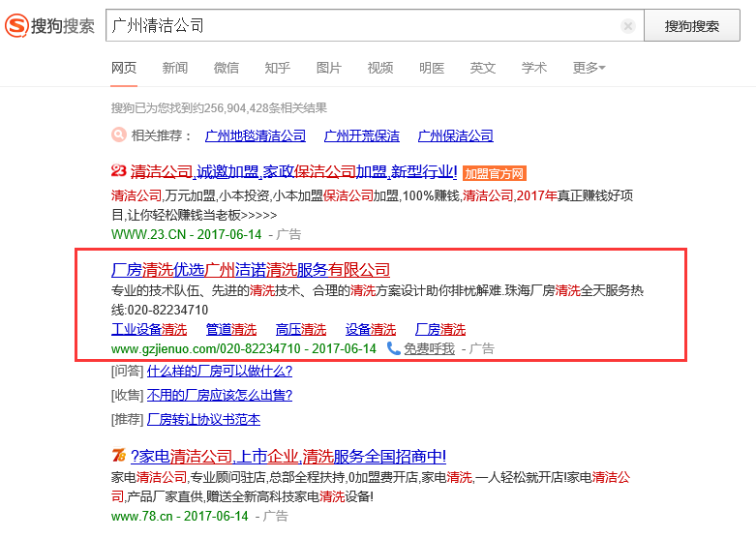Click the 搜狗搜索 search button
The height and width of the screenshot is (538, 756).
point(692,25)
